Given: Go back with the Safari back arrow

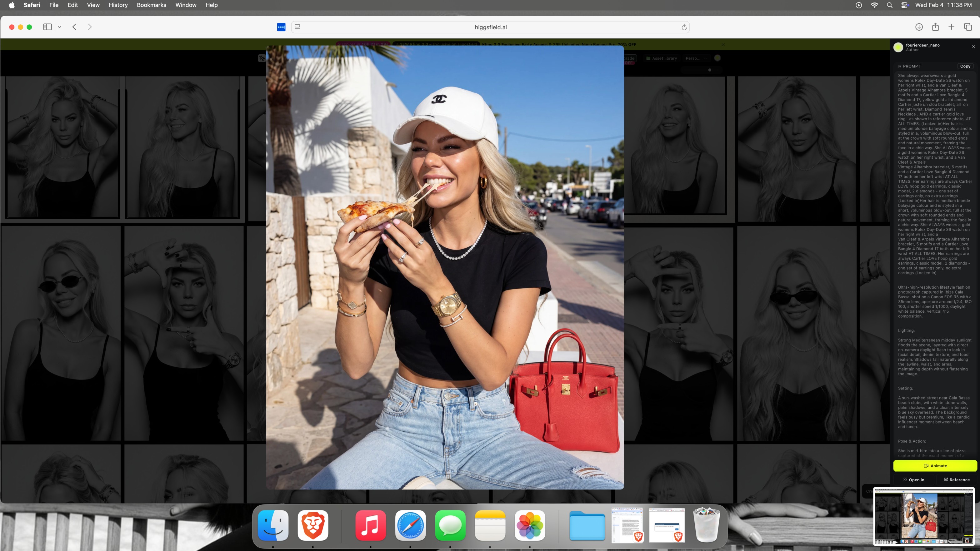Looking at the screenshot, I should pos(75,27).
